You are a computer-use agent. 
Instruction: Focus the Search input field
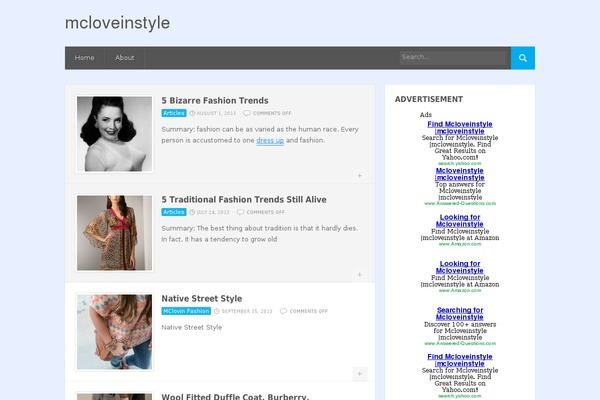453,57
